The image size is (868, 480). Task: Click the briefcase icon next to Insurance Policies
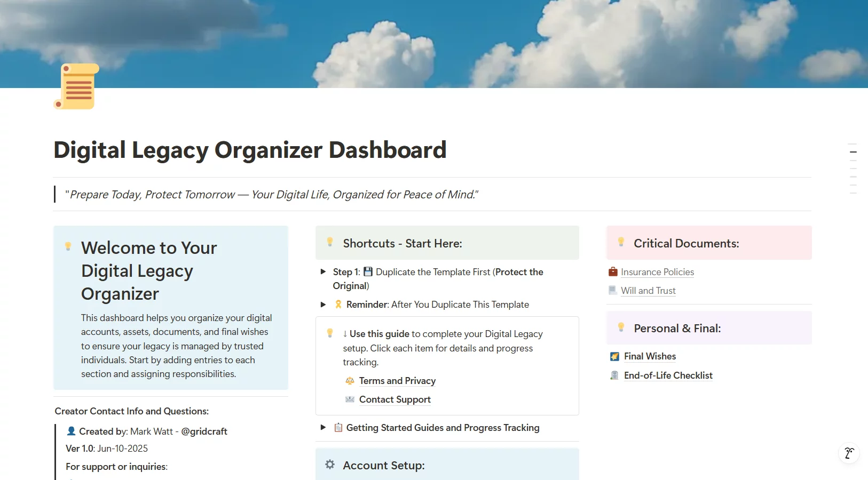pyautogui.click(x=613, y=272)
